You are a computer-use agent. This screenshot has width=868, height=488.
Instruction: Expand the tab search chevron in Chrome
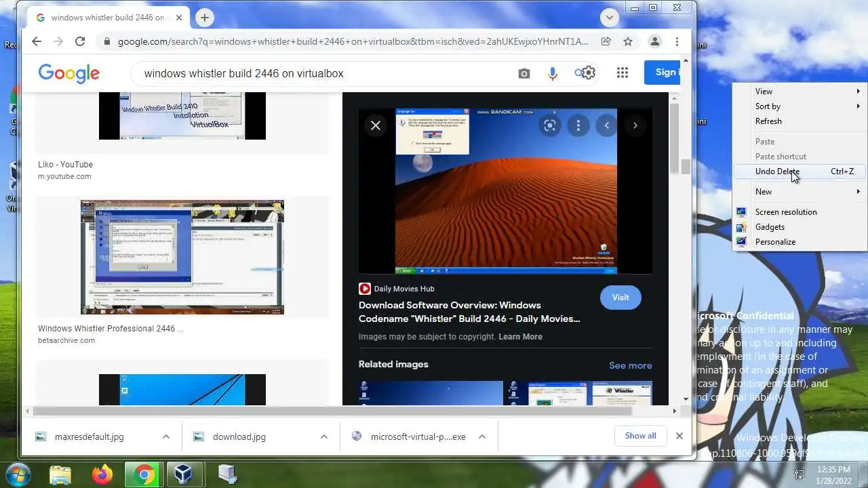tap(609, 18)
